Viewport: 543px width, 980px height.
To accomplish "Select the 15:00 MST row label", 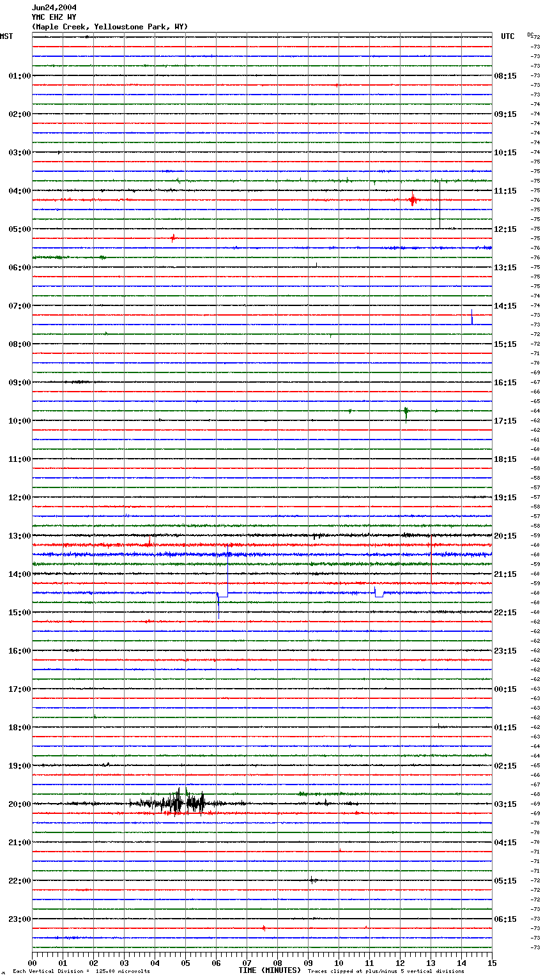I will tap(19, 613).
